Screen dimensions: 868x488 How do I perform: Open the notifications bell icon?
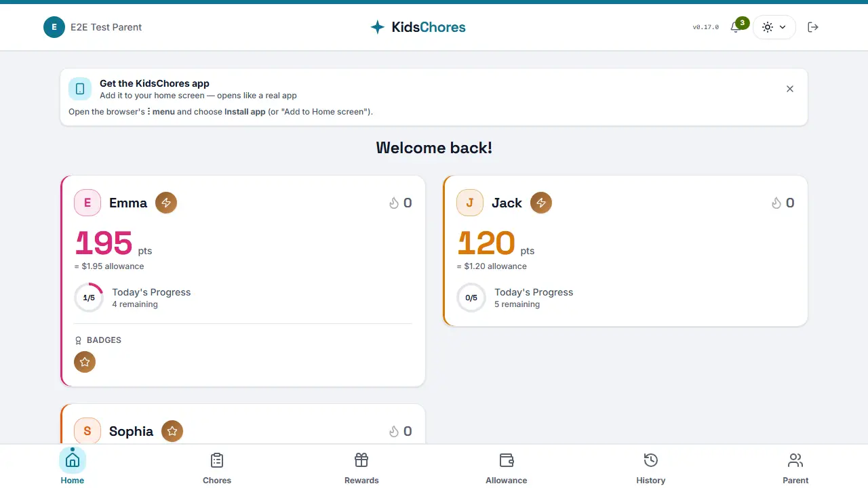(736, 27)
